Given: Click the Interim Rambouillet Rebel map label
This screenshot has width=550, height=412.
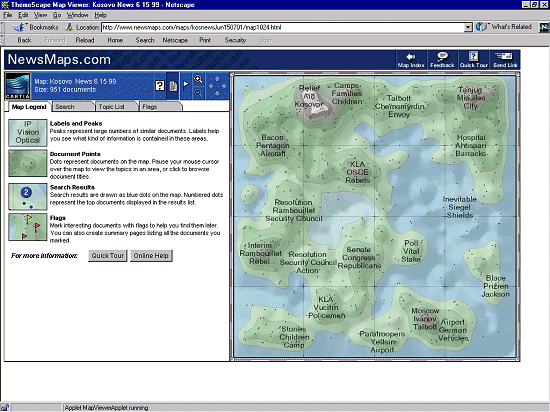Looking at the screenshot, I should click(x=260, y=254).
